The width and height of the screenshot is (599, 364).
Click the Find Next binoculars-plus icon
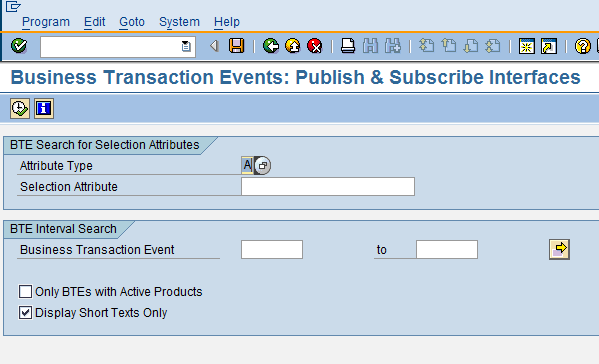click(393, 46)
